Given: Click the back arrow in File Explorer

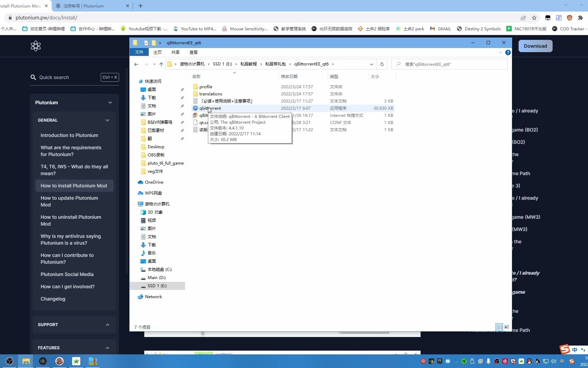Looking at the screenshot, I should click(136, 64).
